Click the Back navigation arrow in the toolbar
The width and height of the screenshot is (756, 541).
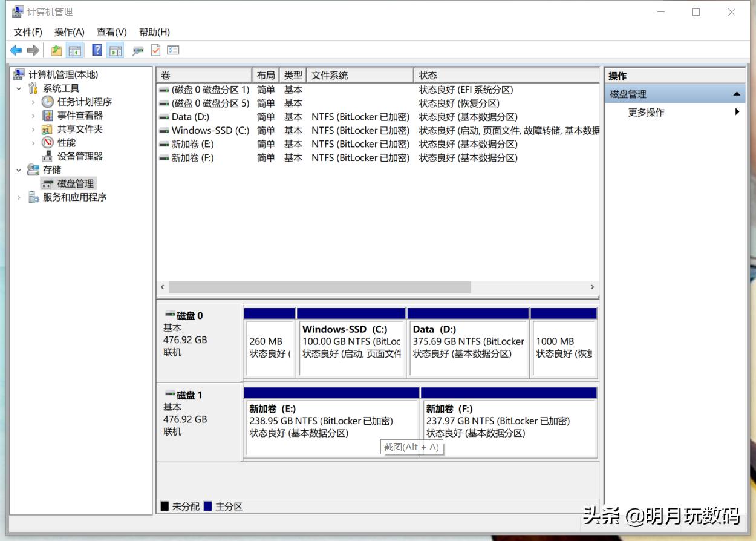(x=16, y=50)
